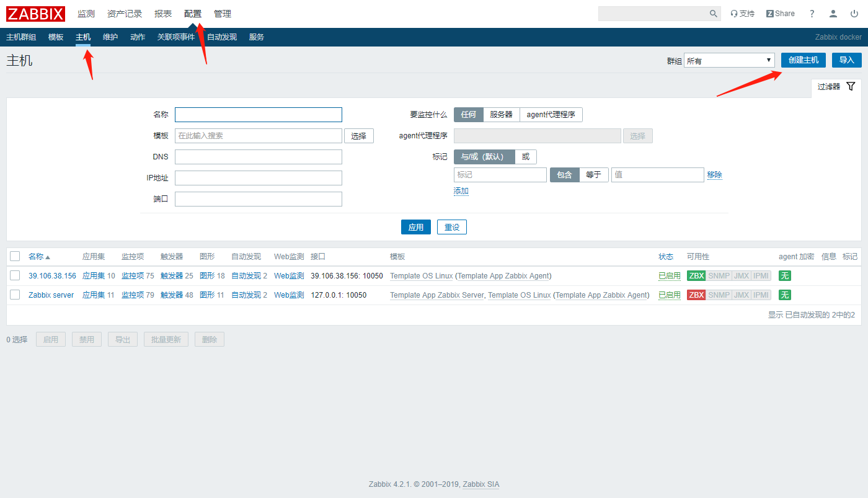
Task: Tick the select-all hosts checkbox
Action: (x=15, y=256)
